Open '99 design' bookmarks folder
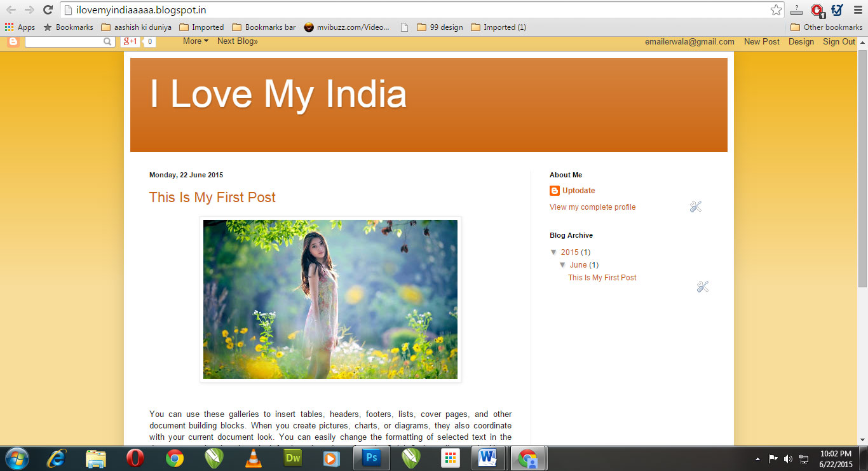This screenshot has width=868, height=471. [x=440, y=27]
